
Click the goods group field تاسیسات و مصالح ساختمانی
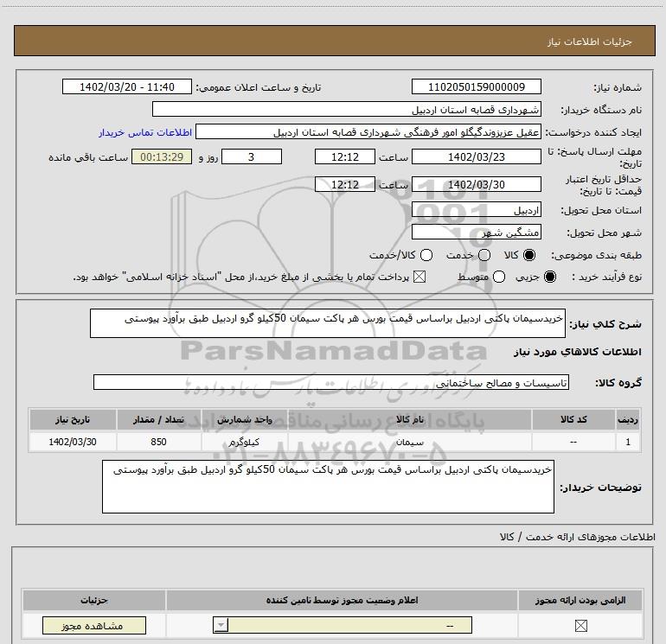click(331, 382)
